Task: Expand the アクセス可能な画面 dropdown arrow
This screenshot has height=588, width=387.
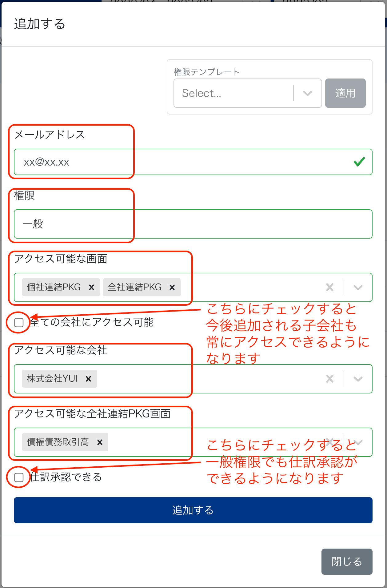Action: [358, 288]
